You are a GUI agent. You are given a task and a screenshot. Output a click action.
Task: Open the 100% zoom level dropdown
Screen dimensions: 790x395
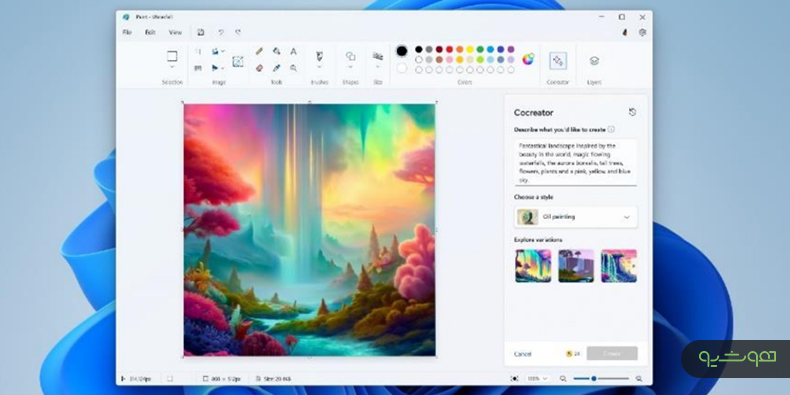pos(537,378)
